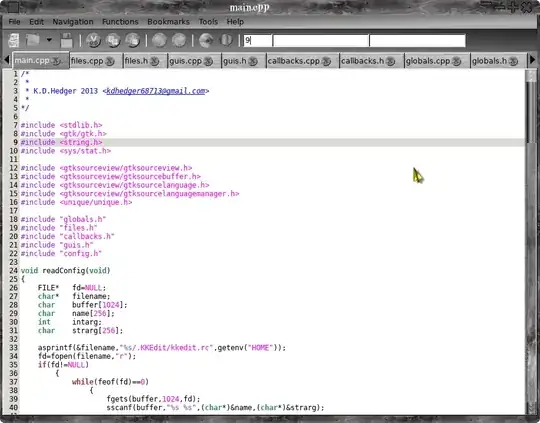Click the Open folder toolbar icon
The width and height of the screenshot is (540, 423).
(x=32, y=40)
